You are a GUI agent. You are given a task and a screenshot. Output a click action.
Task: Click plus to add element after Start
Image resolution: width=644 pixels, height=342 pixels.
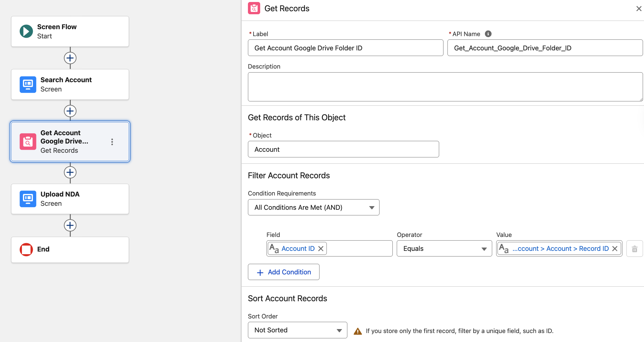70,58
